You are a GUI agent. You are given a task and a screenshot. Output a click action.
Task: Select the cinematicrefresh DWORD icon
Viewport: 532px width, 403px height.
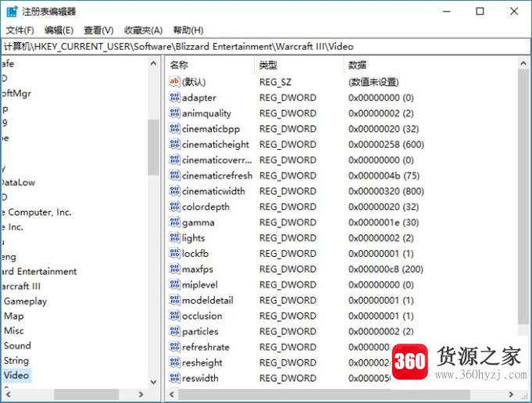(x=174, y=176)
